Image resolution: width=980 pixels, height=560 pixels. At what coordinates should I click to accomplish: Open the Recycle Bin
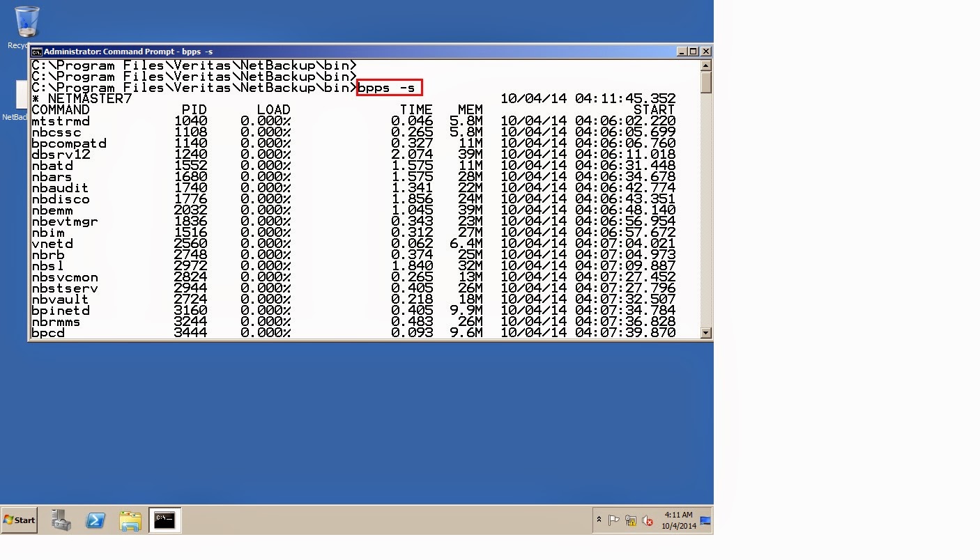(x=26, y=21)
